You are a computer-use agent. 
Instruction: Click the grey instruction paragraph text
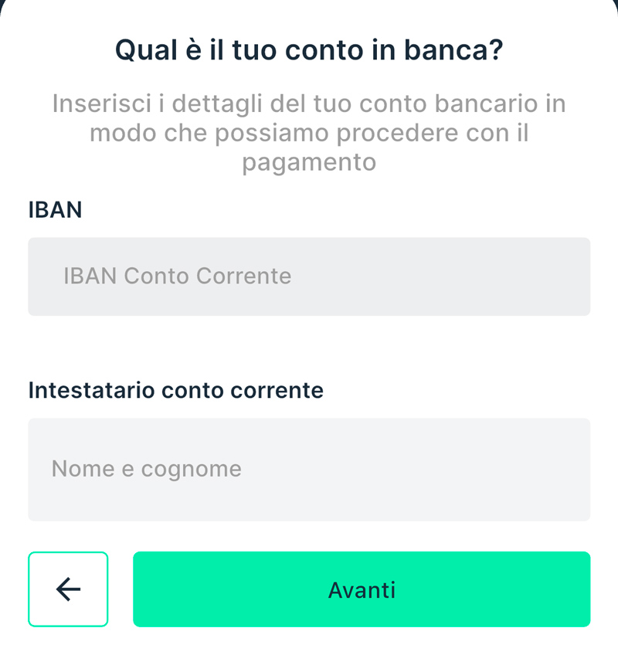309,132
